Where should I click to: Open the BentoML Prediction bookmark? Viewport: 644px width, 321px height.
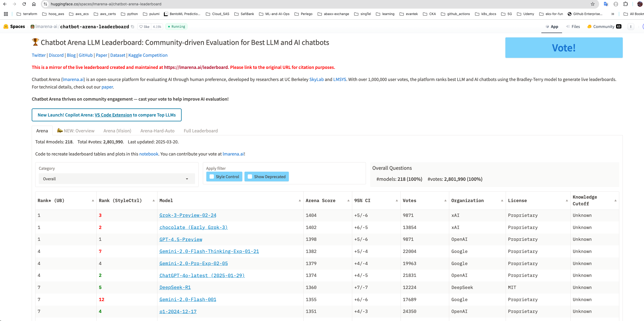tap(182, 14)
